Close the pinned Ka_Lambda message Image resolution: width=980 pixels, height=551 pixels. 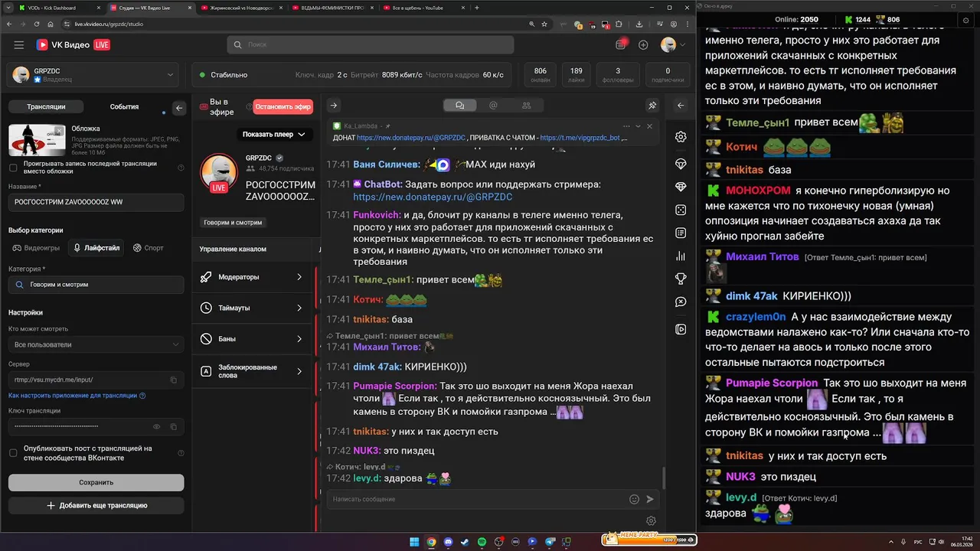click(x=649, y=126)
